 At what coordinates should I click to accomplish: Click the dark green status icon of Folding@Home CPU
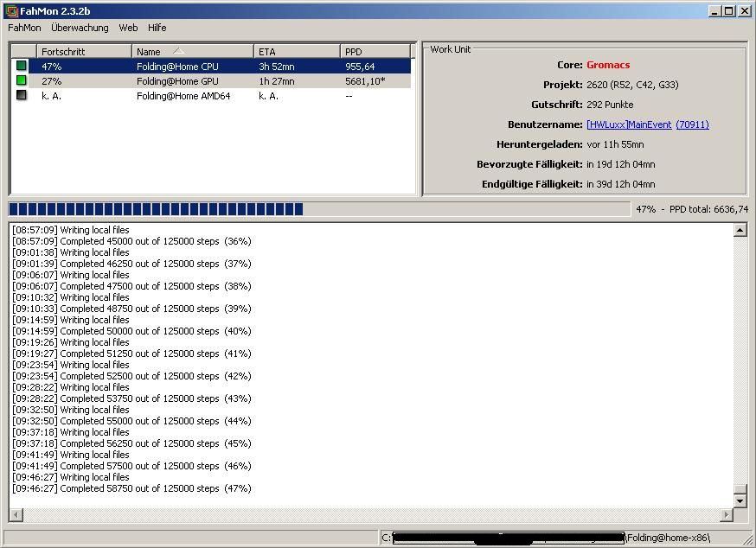click(x=22, y=66)
